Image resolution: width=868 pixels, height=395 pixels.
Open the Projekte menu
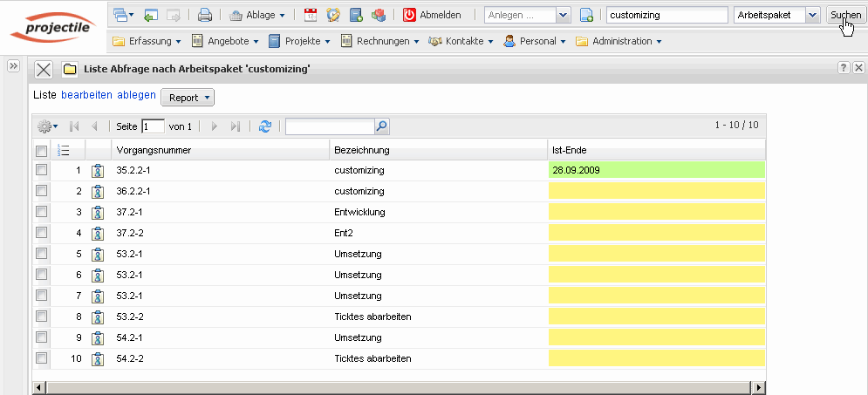pyautogui.click(x=299, y=41)
